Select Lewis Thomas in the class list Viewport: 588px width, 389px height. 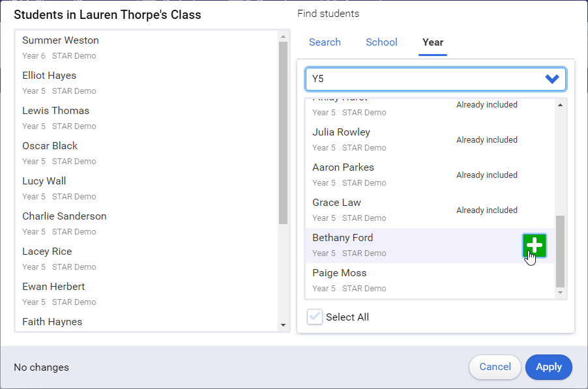pos(146,118)
